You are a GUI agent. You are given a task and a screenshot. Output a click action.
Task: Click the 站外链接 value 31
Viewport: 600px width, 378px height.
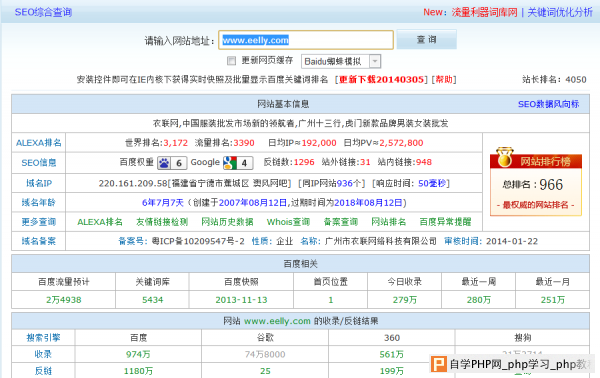[x=365, y=162]
